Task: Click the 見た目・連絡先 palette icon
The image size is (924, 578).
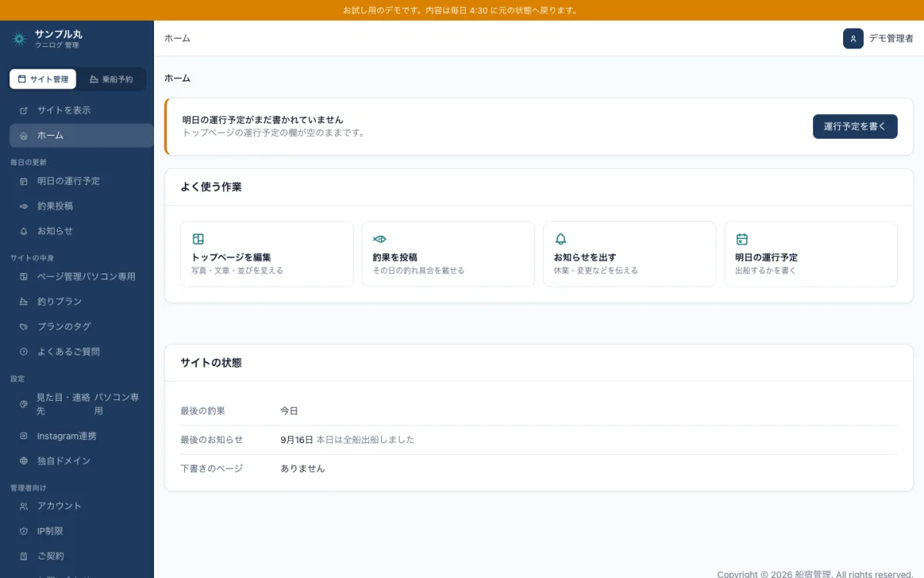Action: (24, 404)
